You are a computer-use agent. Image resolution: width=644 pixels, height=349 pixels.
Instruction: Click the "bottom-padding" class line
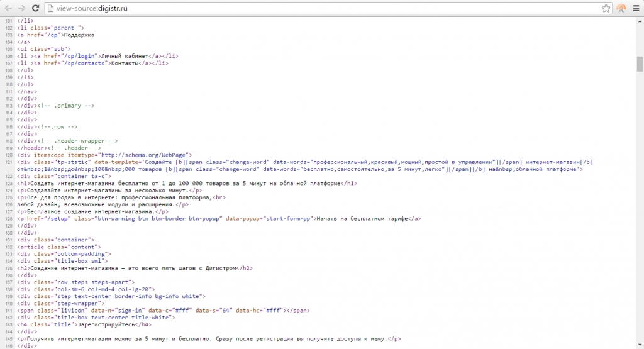pos(64,254)
